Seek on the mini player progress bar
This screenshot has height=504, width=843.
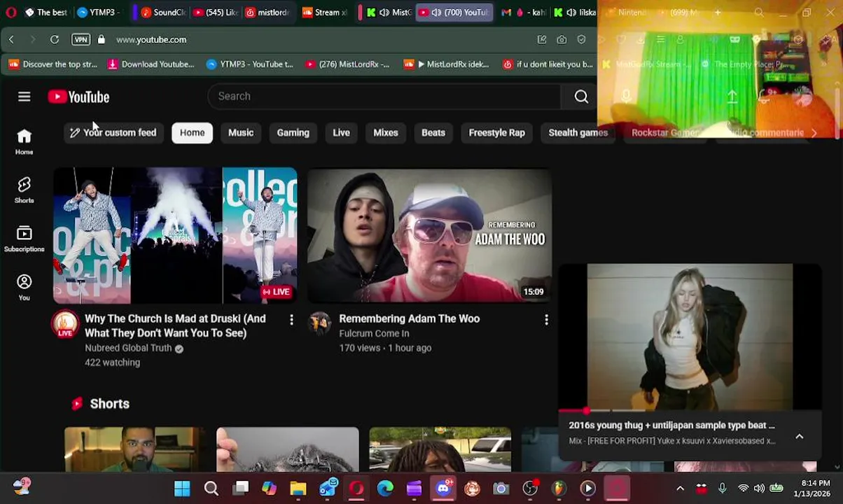click(690, 411)
